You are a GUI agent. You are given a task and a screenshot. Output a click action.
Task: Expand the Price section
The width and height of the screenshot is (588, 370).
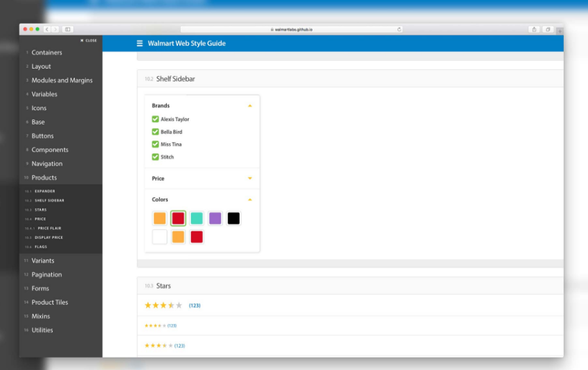(250, 179)
